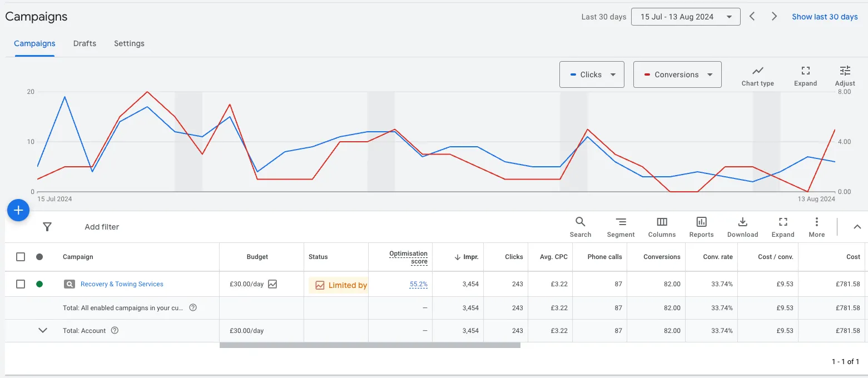Switch to the Settings tab
This screenshot has height=378, width=868.
[x=129, y=43]
